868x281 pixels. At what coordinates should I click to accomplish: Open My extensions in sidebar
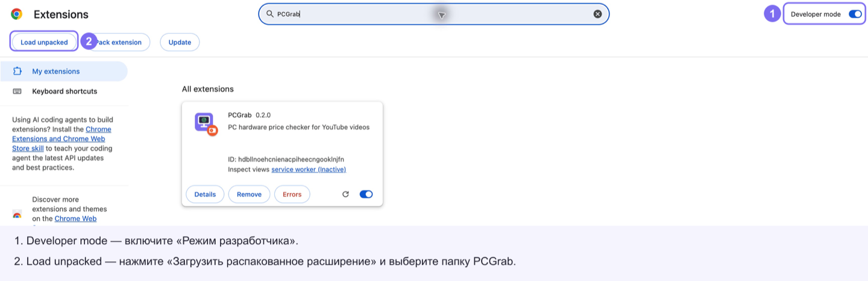coord(63,71)
